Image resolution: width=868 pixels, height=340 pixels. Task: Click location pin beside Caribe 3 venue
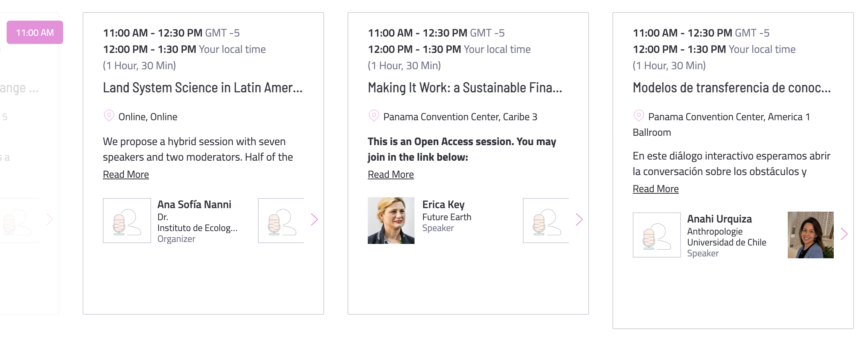[374, 116]
